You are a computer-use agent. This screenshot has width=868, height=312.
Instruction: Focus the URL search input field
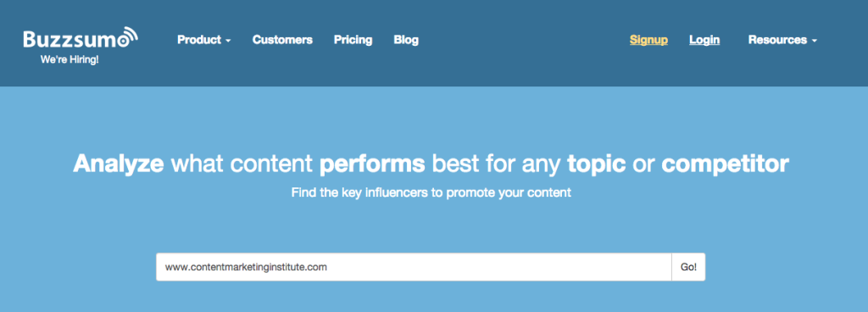414,267
